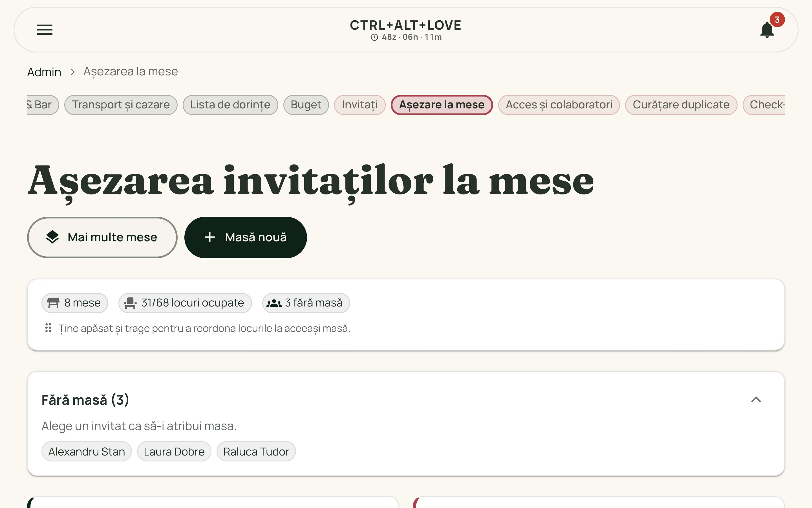
Task: Click the 8 mese stat chip
Action: point(75,303)
